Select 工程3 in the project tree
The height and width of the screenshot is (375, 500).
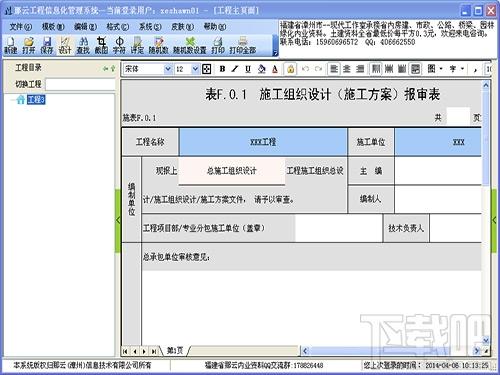(36, 99)
